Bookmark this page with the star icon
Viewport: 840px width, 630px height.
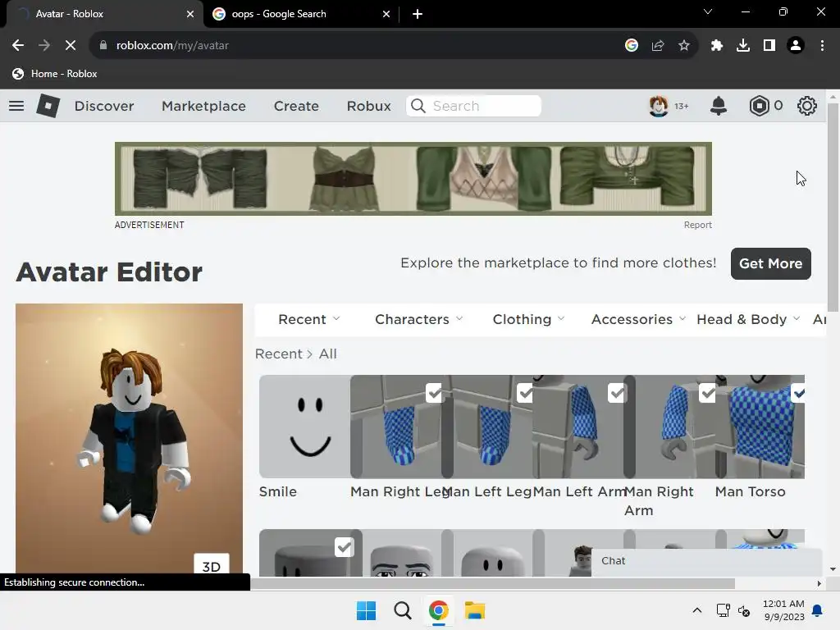[684, 46]
